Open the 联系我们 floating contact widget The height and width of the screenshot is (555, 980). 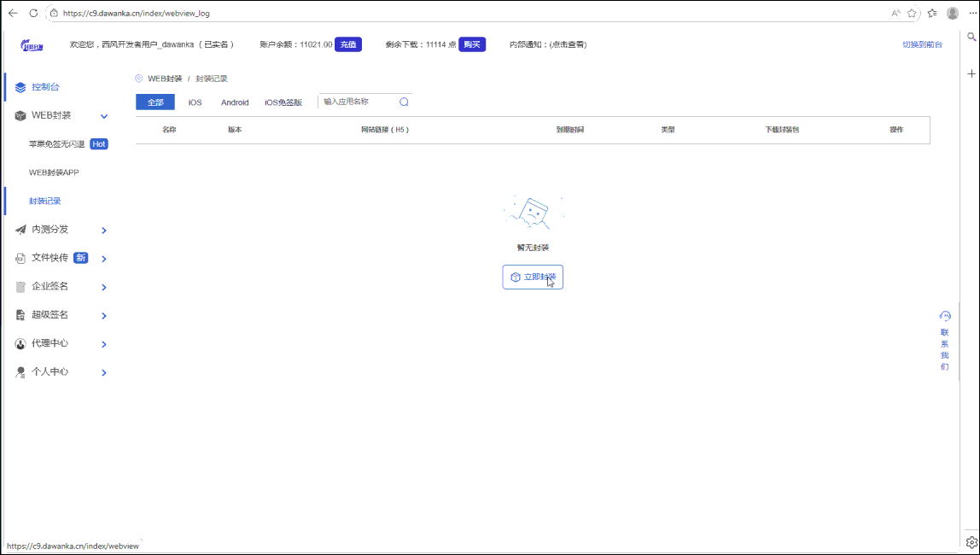tap(944, 341)
